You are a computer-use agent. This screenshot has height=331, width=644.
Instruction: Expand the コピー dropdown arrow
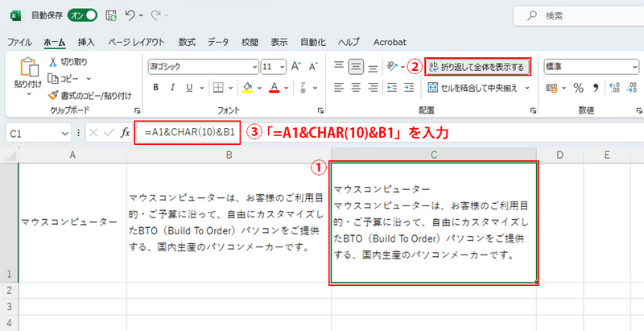coord(89,78)
